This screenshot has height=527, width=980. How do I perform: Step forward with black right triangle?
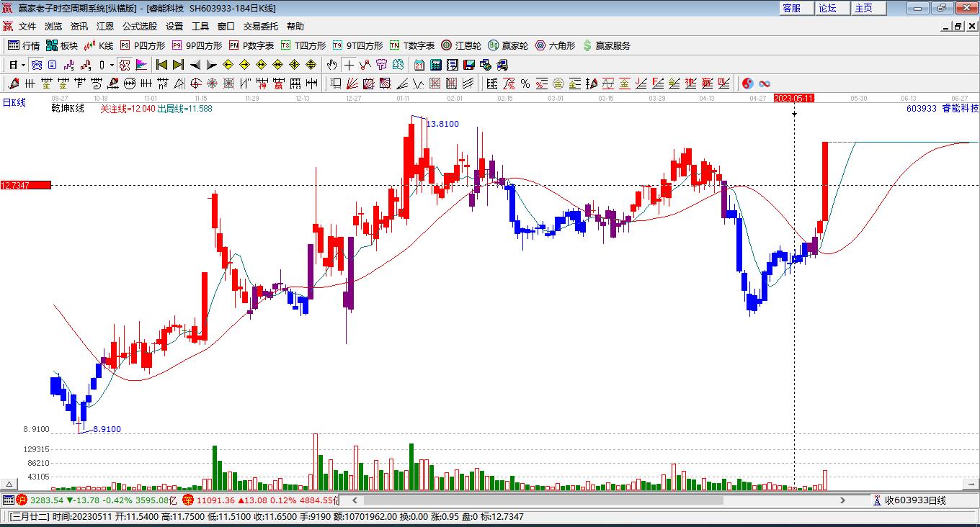pyautogui.click(x=212, y=65)
